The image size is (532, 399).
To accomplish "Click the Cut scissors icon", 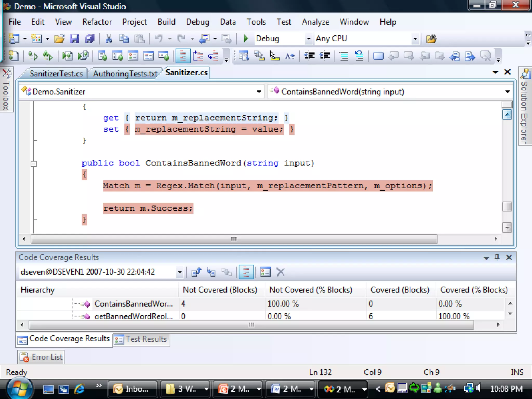I will pyautogui.click(x=109, y=39).
